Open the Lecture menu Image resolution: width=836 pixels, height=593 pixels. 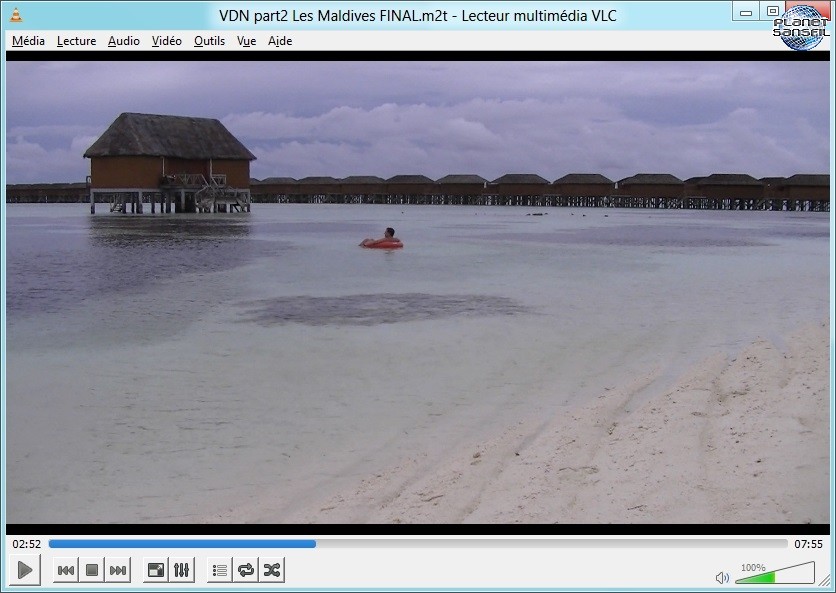pos(76,41)
